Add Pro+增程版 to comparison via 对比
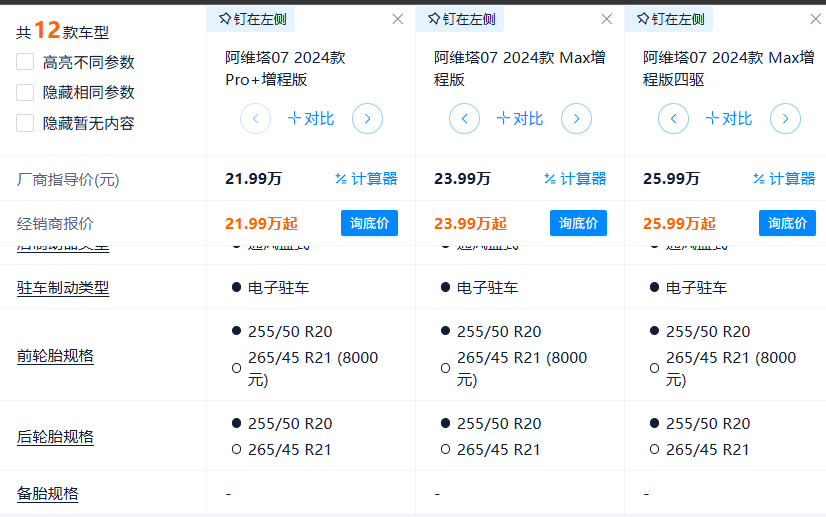The image size is (826, 517). click(x=311, y=119)
